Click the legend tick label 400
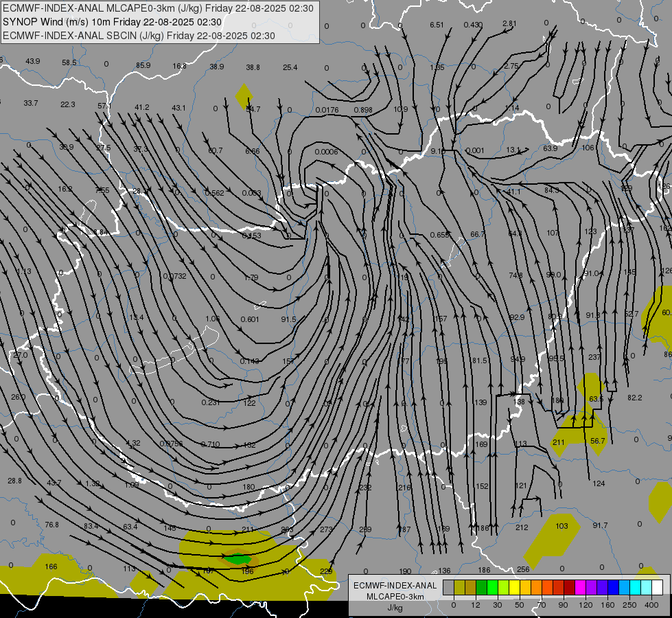The width and height of the screenshot is (672, 618). point(651,605)
